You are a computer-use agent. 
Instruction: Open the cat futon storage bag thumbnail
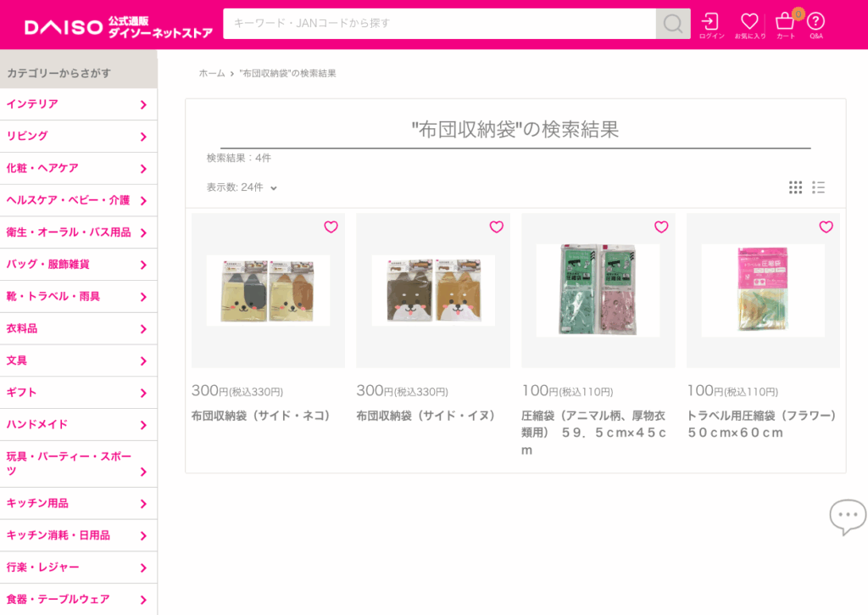(268, 290)
